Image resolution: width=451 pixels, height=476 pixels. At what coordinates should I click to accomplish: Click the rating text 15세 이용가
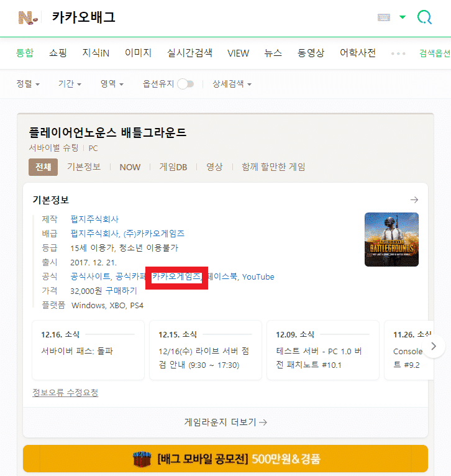pos(93,248)
